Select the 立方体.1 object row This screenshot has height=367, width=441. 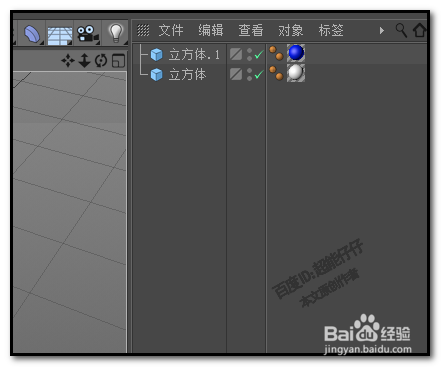point(279,54)
